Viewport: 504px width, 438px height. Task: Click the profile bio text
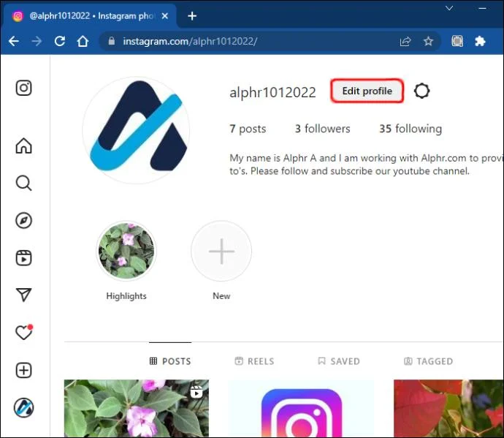click(366, 165)
